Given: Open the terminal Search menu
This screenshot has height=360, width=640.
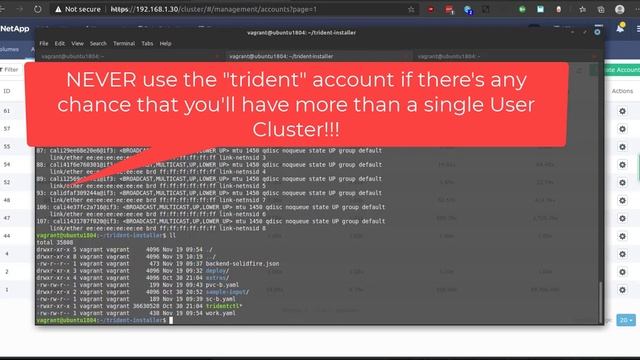Looking at the screenshot, I should (x=98, y=43).
